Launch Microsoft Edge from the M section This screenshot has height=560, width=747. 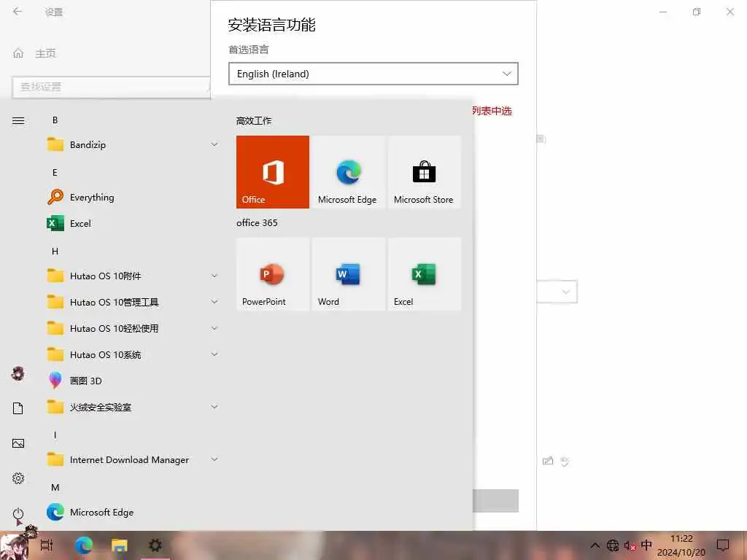coord(133,512)
